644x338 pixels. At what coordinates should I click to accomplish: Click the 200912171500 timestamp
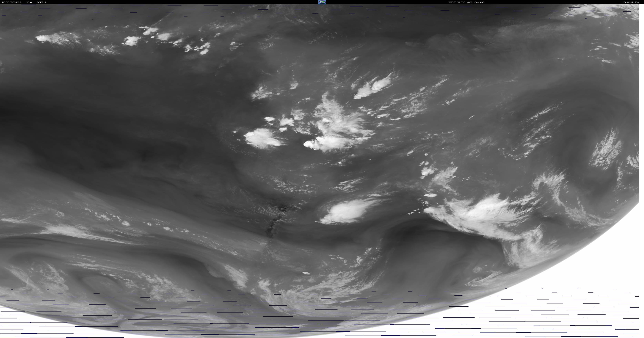click(x=630, y=2)
